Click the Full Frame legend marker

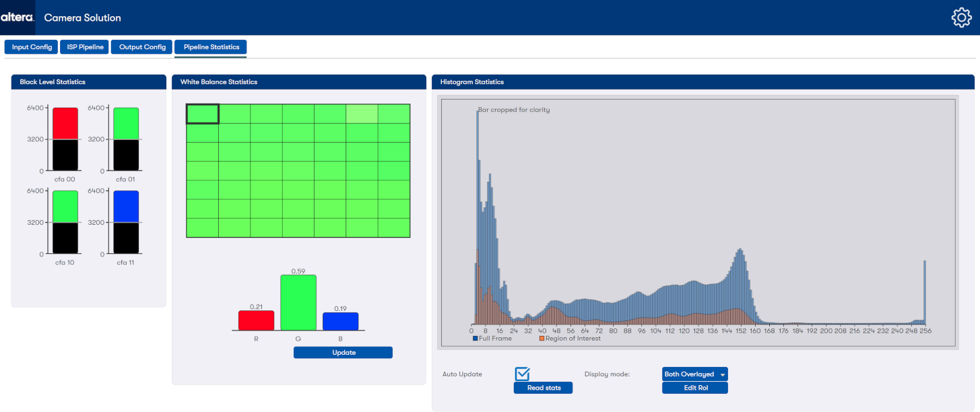point(476,339)
